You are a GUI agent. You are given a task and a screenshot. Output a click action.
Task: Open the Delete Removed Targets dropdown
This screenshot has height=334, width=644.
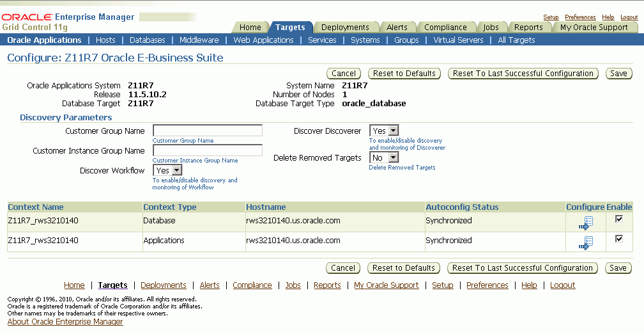[384, 157]
